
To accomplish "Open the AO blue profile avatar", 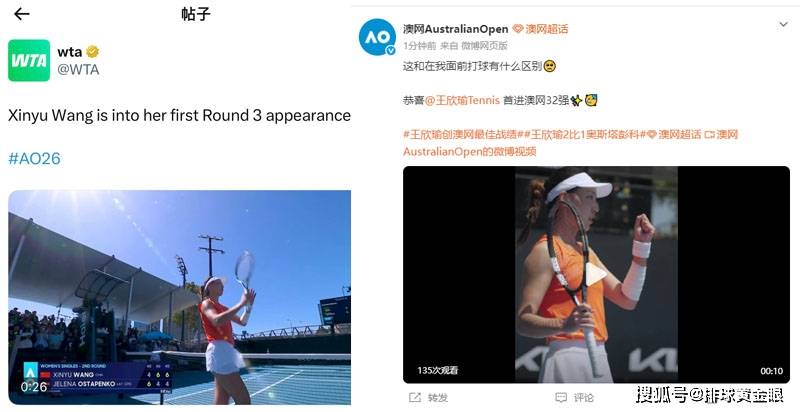I will point(377,37).
